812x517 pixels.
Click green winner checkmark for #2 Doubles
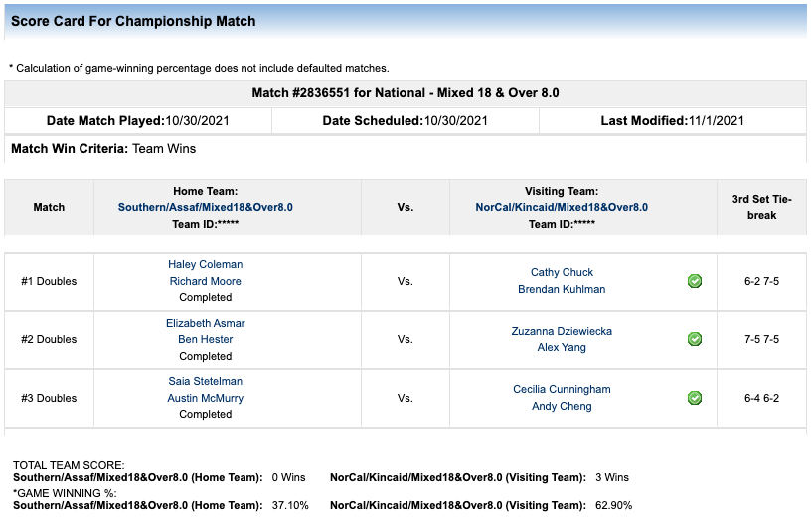(695, 339)
